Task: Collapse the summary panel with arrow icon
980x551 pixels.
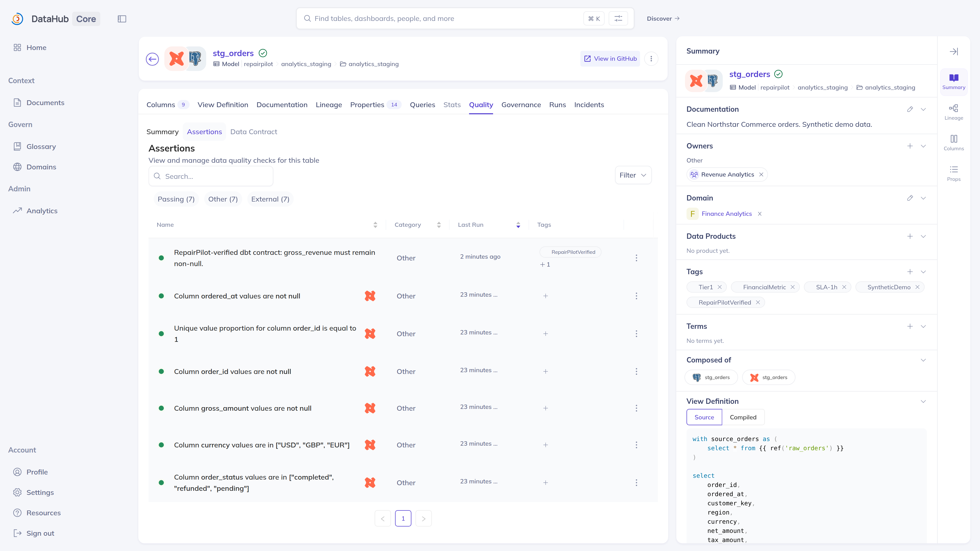Action: click(x=953, y=51)
